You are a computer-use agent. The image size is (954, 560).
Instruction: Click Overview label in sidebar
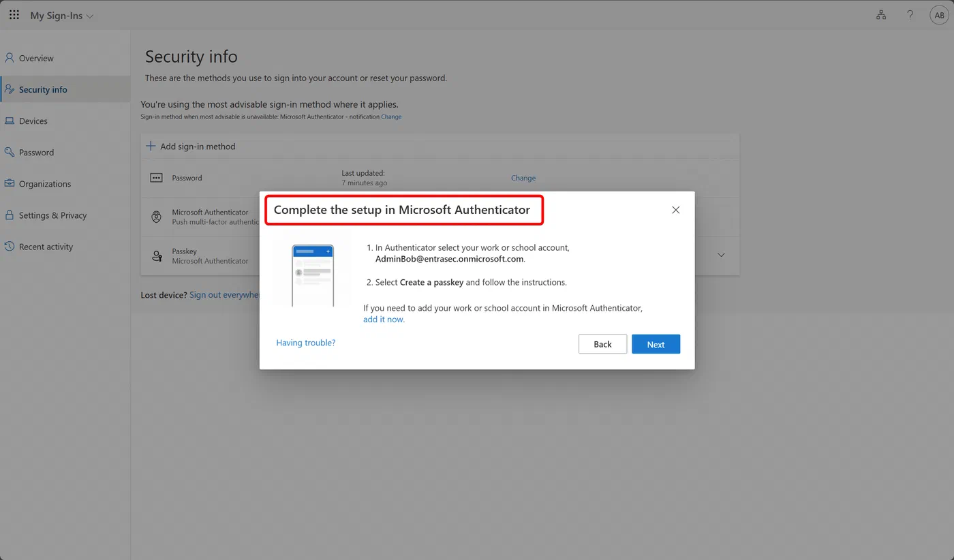click(x=36, y=59)
